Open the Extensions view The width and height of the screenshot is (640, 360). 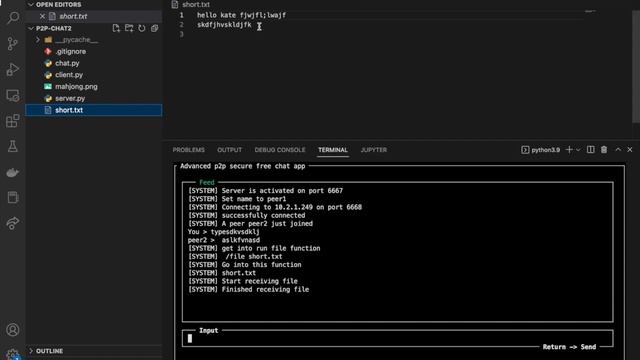point(13,121)
